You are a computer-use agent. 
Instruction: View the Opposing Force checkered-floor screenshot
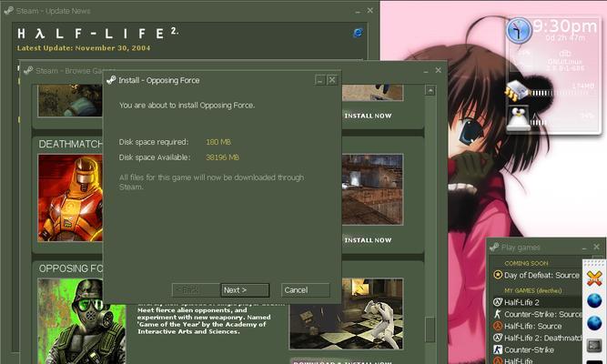[x=347, y=314]
